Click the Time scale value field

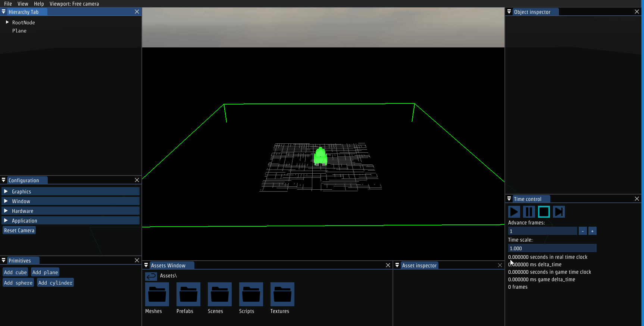click(552, 248)
